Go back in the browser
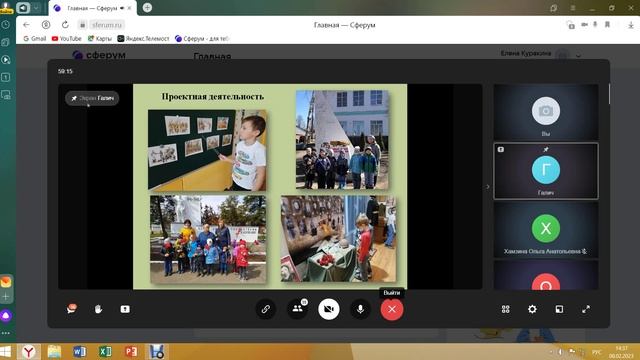The width and height of the screenshot is (640, 360). [27, 25]
